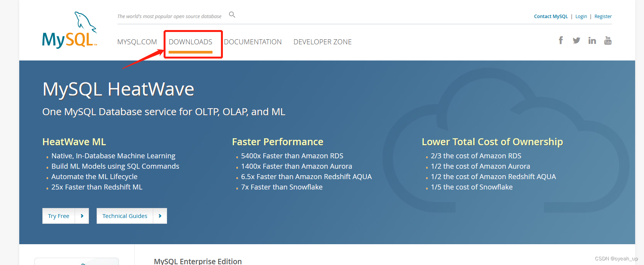
Task: Click '1400x Faster than Amazon Aurora'
Action: point(296,166)
